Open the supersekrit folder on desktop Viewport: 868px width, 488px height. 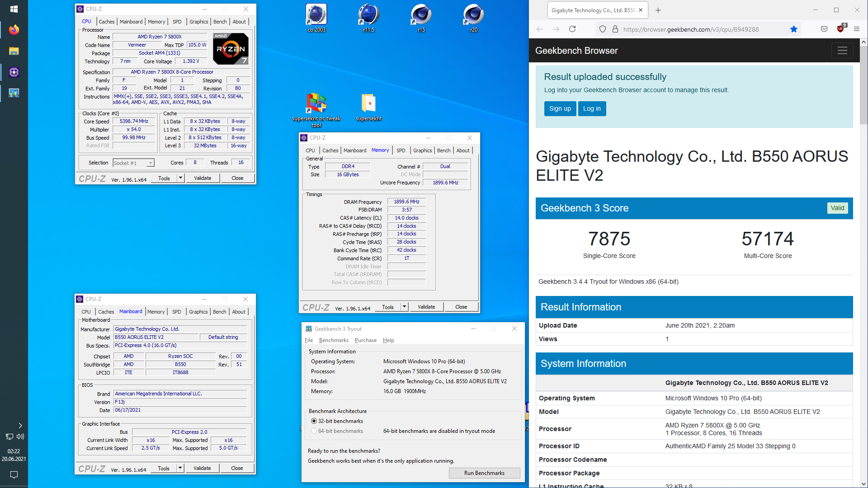coord(369,107)
